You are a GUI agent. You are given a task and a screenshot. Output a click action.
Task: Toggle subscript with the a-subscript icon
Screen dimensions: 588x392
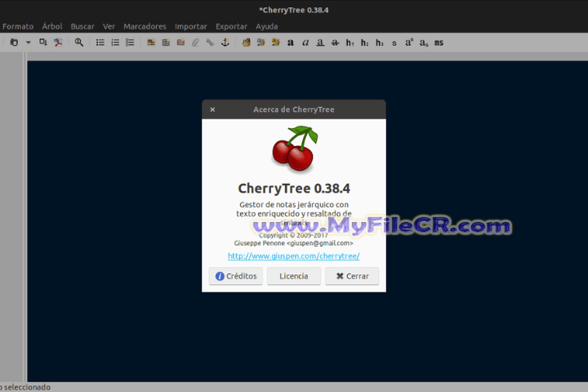[x=424, y=42]
